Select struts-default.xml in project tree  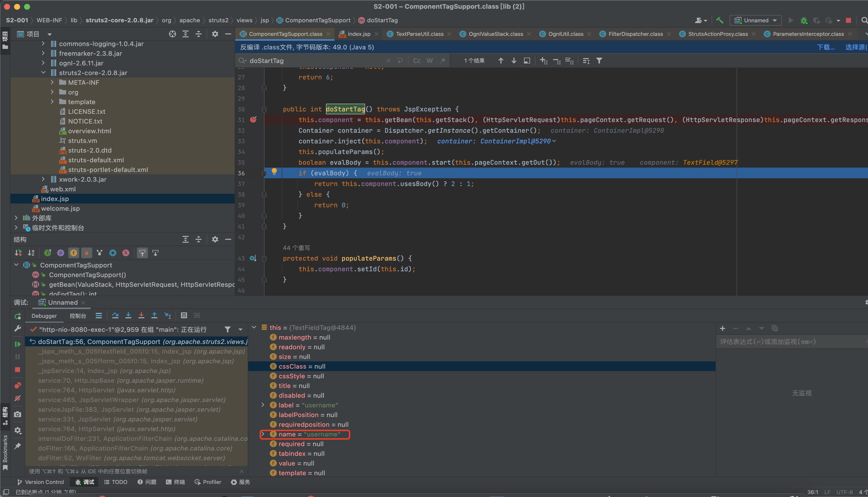pos(96,160)
